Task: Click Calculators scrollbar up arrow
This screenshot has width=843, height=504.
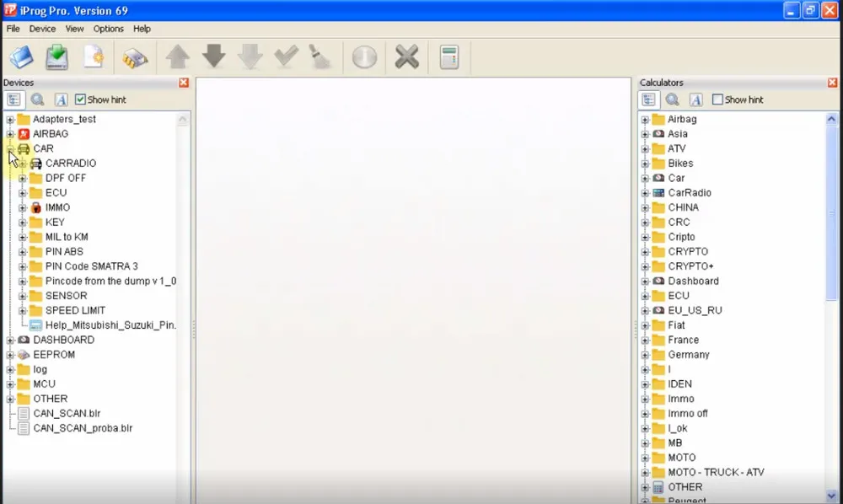Action: [x=831, y=119]
